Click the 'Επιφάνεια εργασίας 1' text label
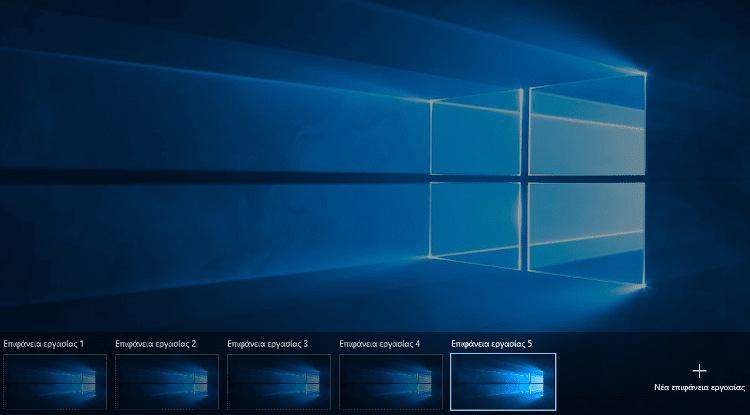The image size is (750, 415). 44,344
